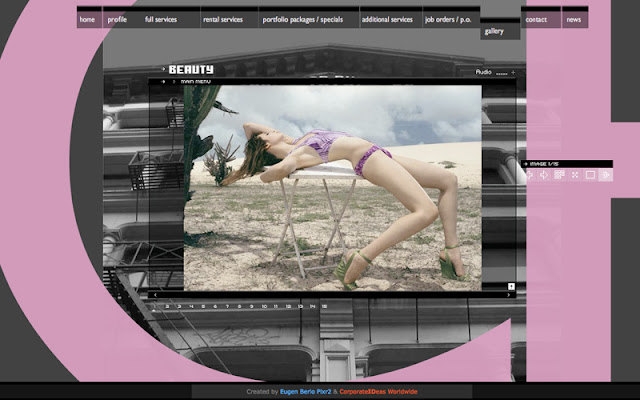
Task: Open the news menu item
Action: (574, 19)
